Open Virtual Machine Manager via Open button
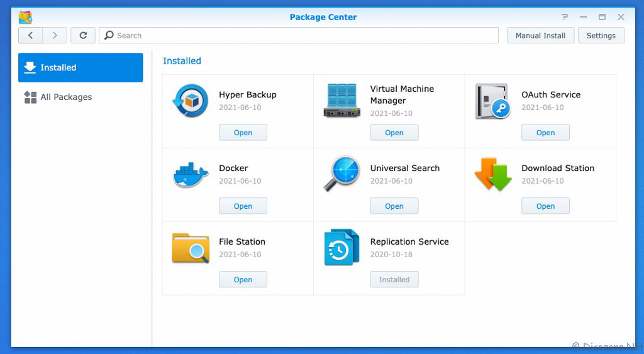 (x=394, y=132)
